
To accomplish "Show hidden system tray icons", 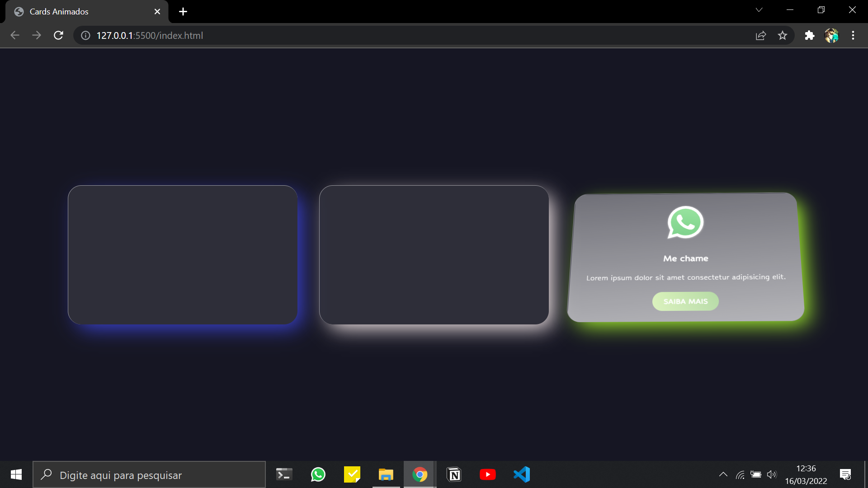I will [x=723, y=474].
